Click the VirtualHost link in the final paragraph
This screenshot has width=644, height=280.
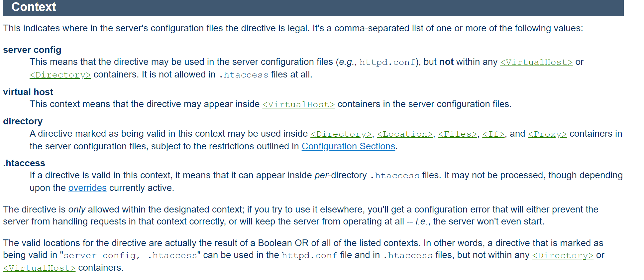(39, 268)
